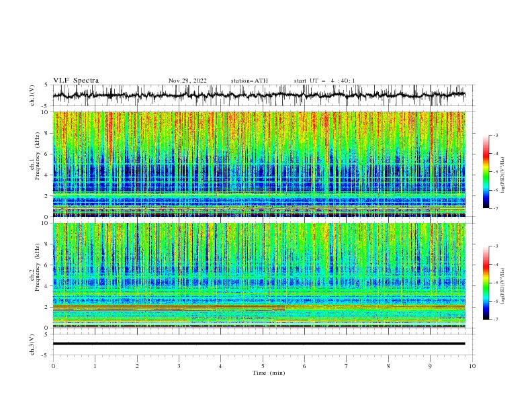Image resolution: width=532 pixels, height=411 pixels.
Task: Click inside the ch.2 spectrogram panel
Action: click(x=259, y=275)
